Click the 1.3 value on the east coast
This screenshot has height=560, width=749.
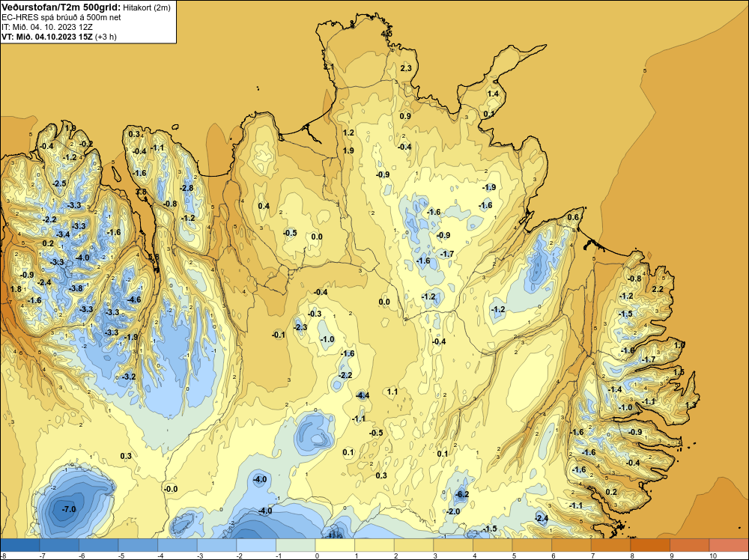[691, 405]
